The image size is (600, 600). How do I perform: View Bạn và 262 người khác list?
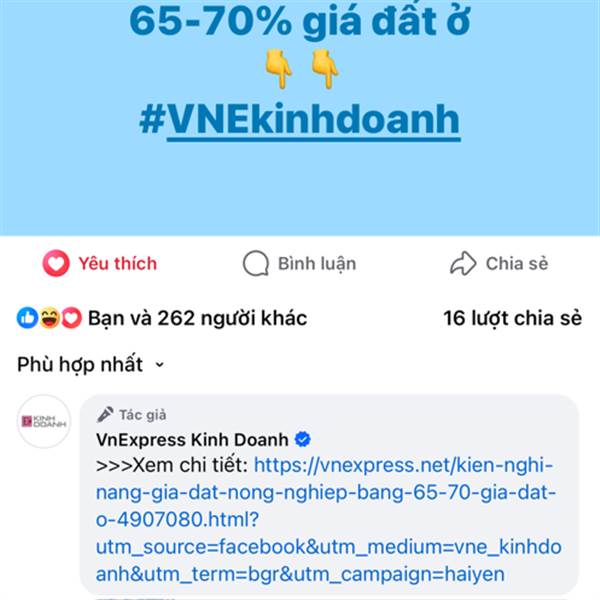(x=197, y=318)
